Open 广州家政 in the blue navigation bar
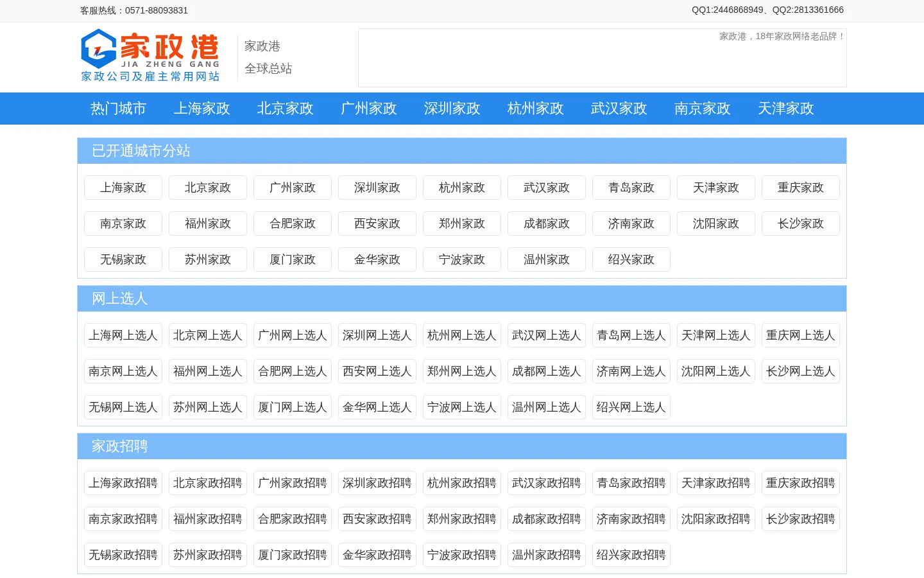Image resolution: width=924 pixels, height=578 pixels. 369,109
